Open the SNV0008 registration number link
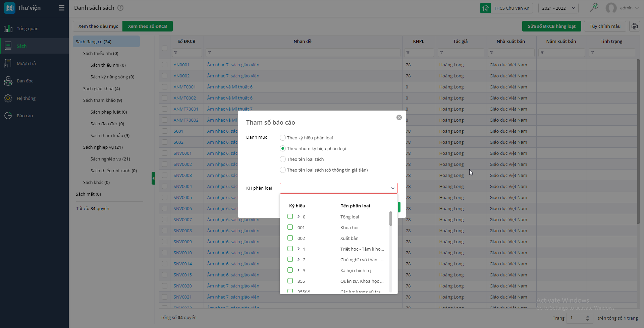 point(183,231)
